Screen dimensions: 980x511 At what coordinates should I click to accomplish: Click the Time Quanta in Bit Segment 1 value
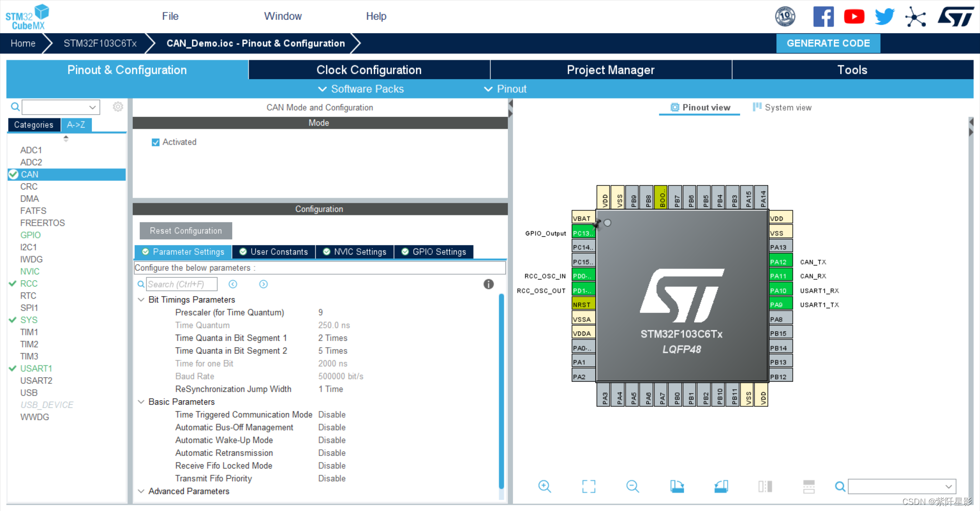pos(333,338)
